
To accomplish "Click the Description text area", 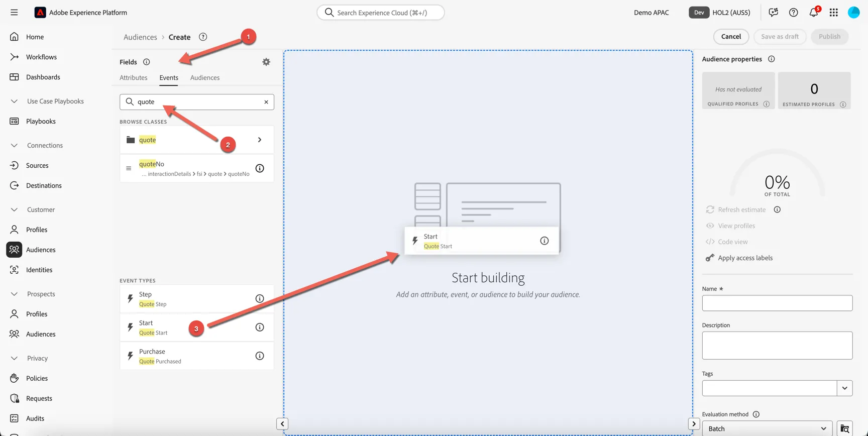I will point(777,345).
